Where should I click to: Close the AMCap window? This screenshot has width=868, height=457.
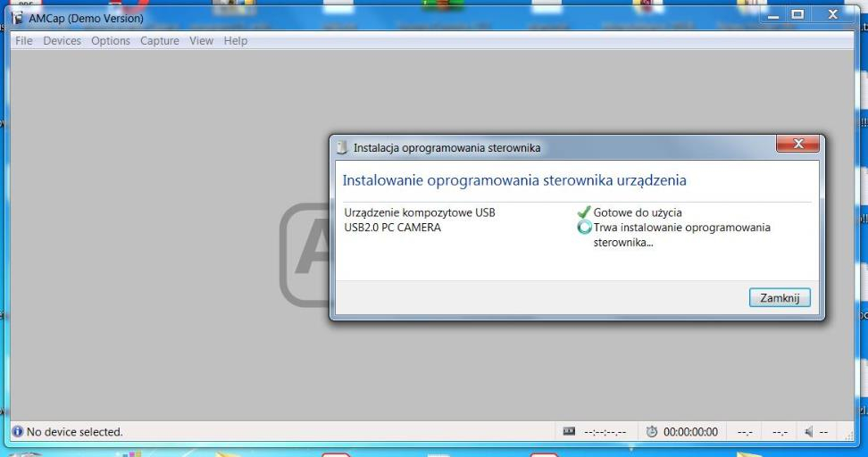pos(832,14)
